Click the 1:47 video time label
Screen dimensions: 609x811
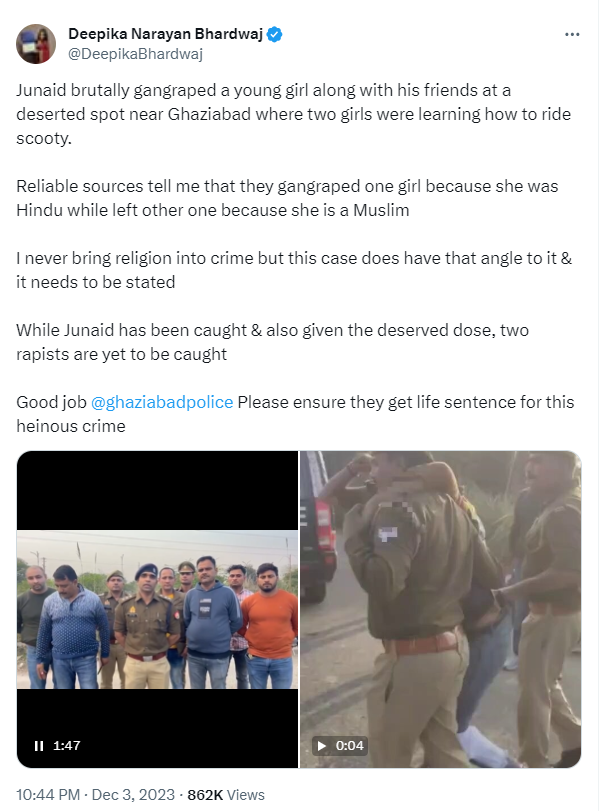click(67, 745)
